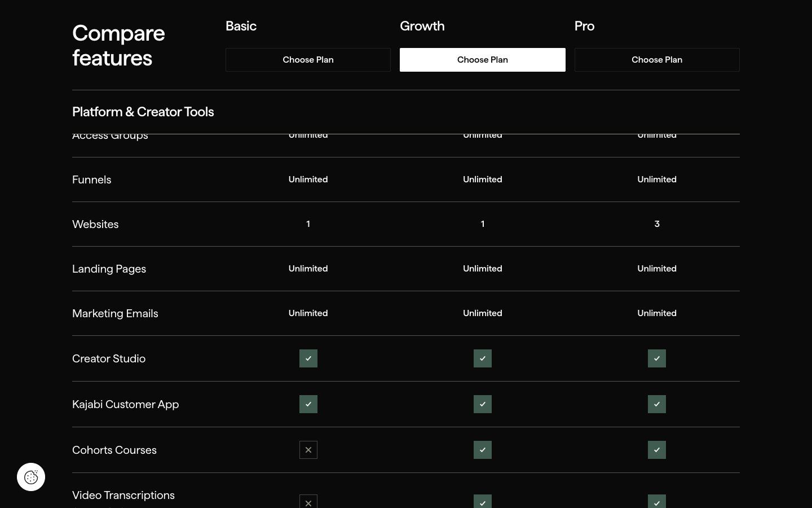Click Basic plan Creator Studio checkmark
812x508 pixels.
pos(308,358)
